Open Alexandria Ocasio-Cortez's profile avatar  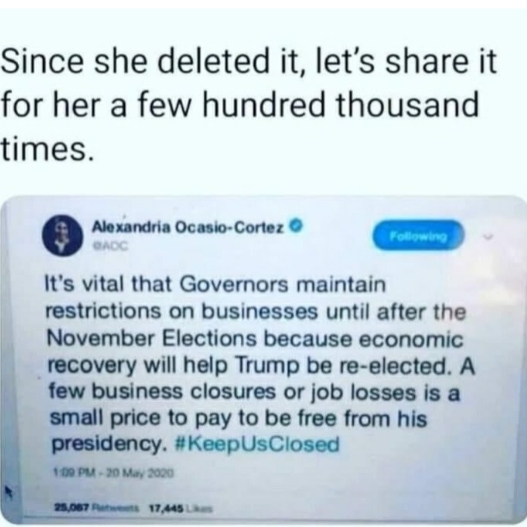pos(63,236)
